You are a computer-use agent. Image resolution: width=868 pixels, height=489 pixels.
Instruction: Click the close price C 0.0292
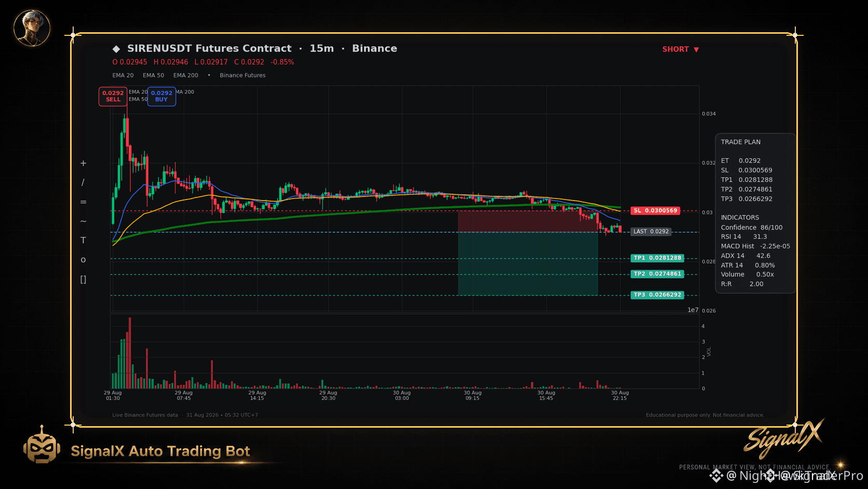(249, 62)
